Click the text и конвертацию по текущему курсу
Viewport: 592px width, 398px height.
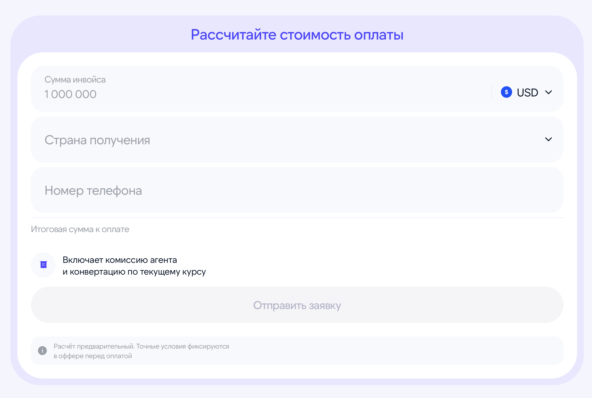coord(134,272)
